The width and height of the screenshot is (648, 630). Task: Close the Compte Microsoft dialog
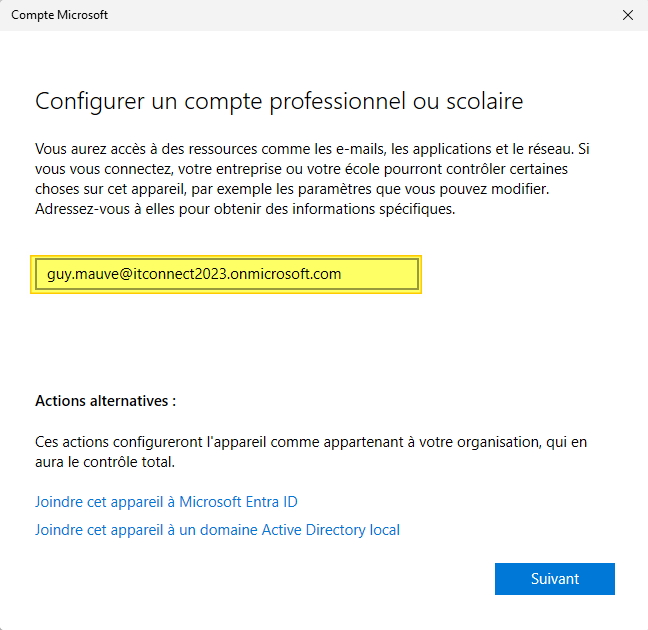click(627, 15)
